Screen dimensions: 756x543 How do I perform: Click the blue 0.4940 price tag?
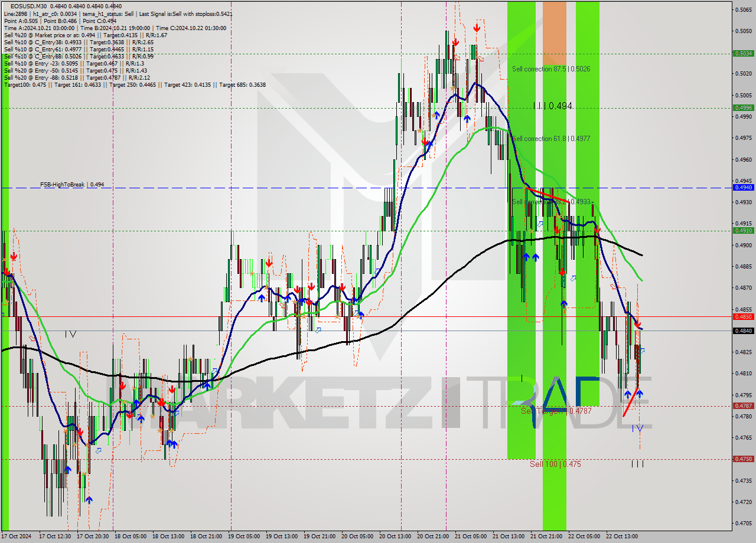click(742, 187)
